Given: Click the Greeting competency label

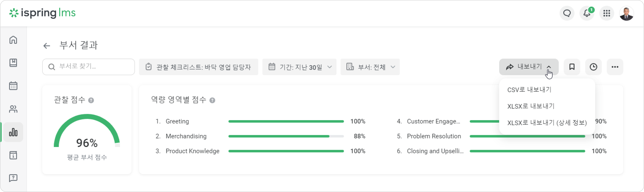Looking at the screenshot, I should 177,121.
